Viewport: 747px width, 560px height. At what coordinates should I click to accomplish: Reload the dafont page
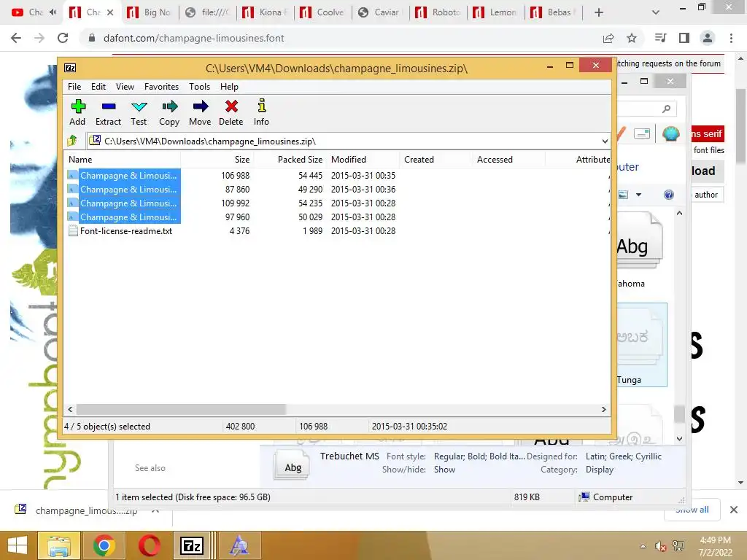[63, 38]
